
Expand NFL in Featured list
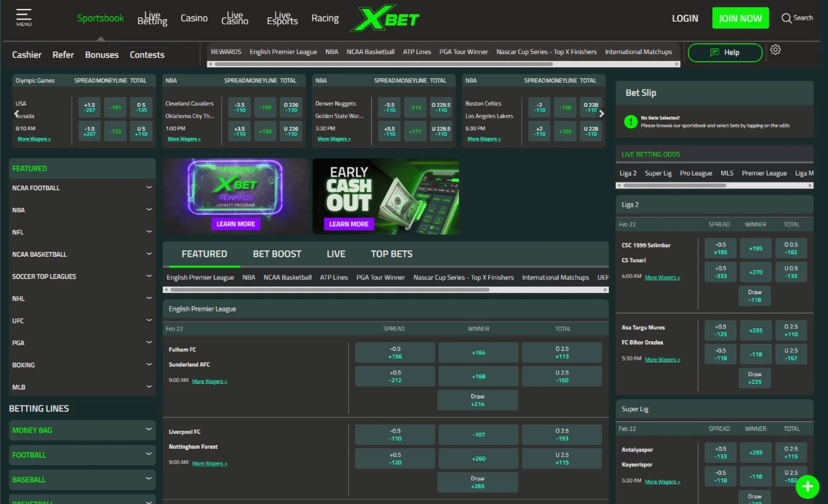pos(83,232)
